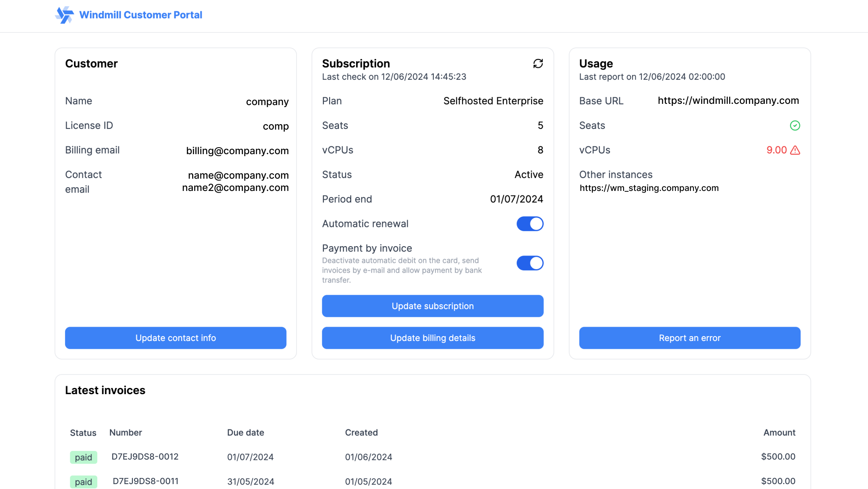Open the base URL windmill.company.com
This screenshot has width=868, height=489.
point(728,101)
